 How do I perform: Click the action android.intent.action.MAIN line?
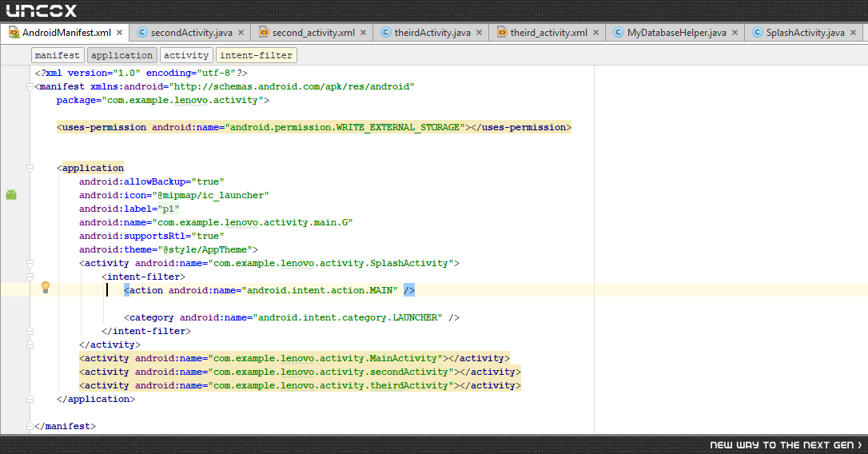click(269, 290)
